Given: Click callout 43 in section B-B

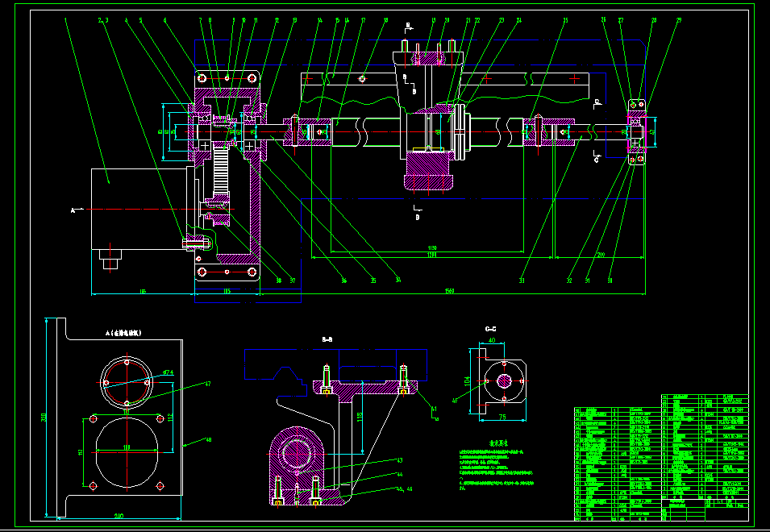Looking at the screenshot, I should coord(400,460).
